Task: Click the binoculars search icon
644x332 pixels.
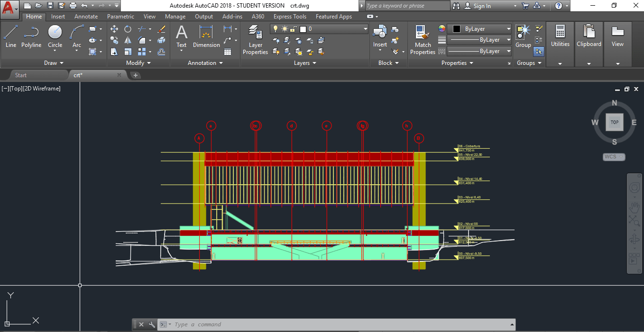Action: [x=456, y=6]
